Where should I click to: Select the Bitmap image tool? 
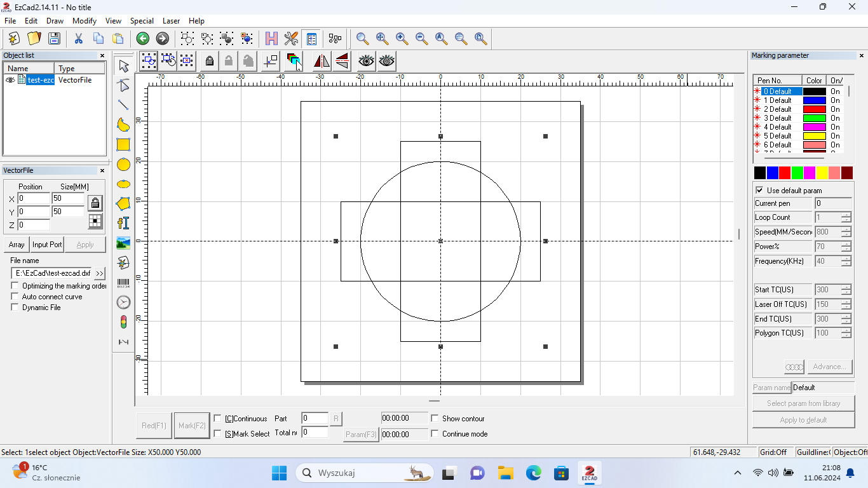pyautogui.click(x=124, y=243)
